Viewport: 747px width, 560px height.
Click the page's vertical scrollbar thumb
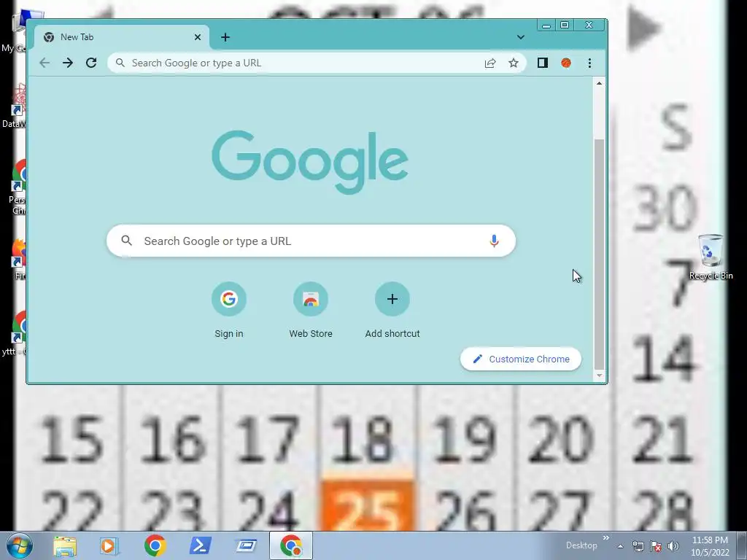point(600,254)
